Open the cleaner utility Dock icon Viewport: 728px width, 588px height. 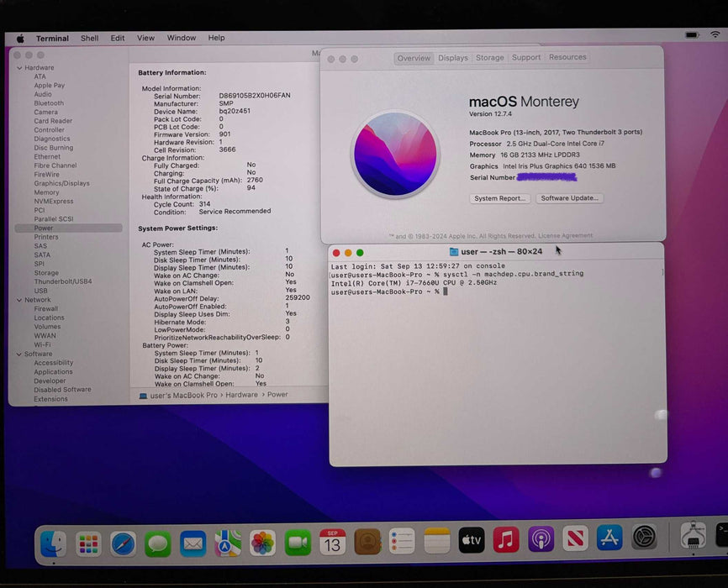click(694, 534)
